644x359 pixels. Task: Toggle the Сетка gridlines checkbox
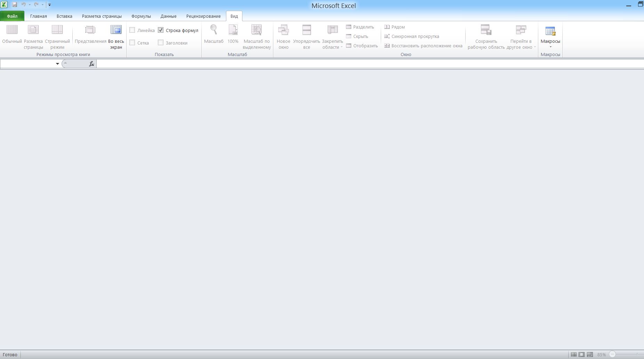click(132, 43)
